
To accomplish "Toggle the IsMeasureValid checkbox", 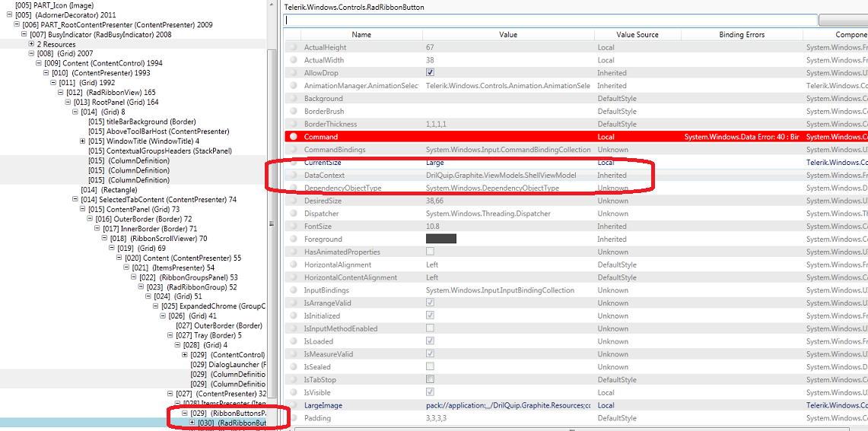I will click(430, 354).
